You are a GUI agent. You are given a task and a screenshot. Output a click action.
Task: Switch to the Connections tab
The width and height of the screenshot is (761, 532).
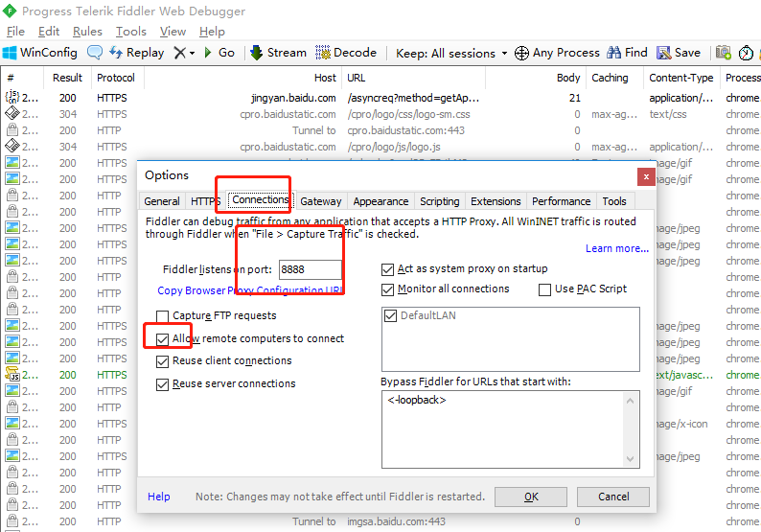click(x=261, y=199)
